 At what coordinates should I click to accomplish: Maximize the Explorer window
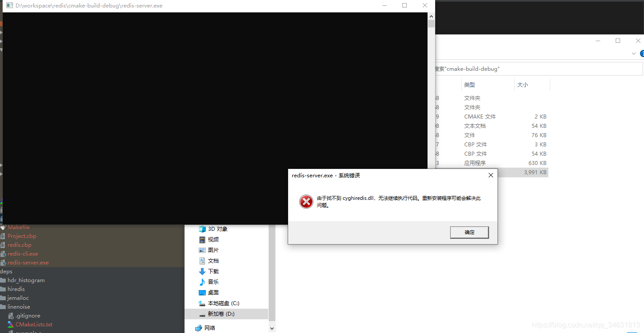tap(618, 41)
